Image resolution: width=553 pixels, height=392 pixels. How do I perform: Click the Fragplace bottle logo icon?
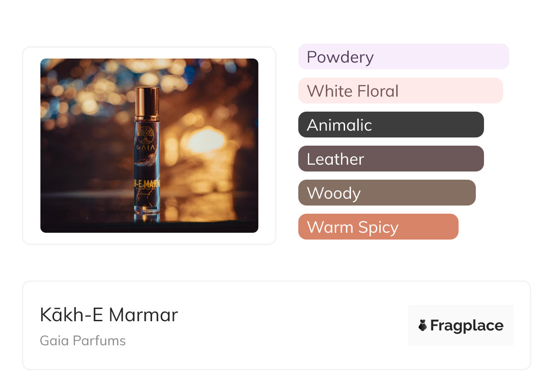pos(423,325)
